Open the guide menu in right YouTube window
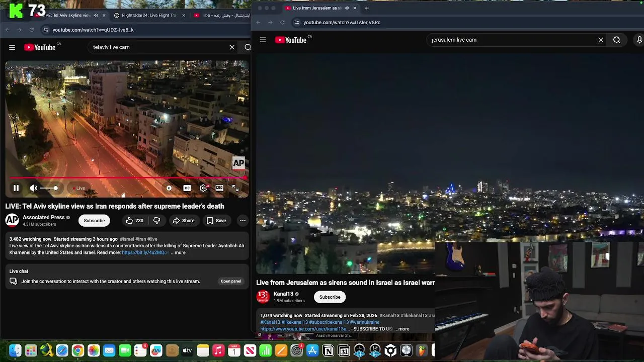644x362 pixels. pos(263,40)
